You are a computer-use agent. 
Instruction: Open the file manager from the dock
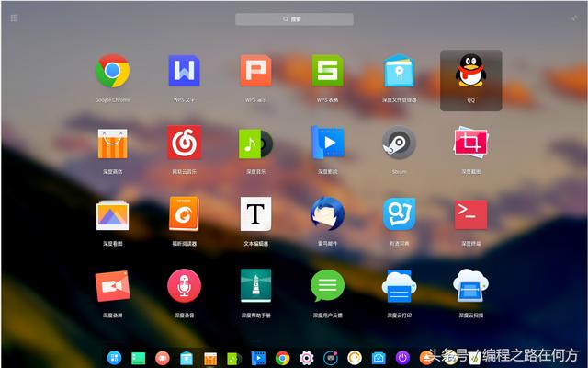point(187,358)
